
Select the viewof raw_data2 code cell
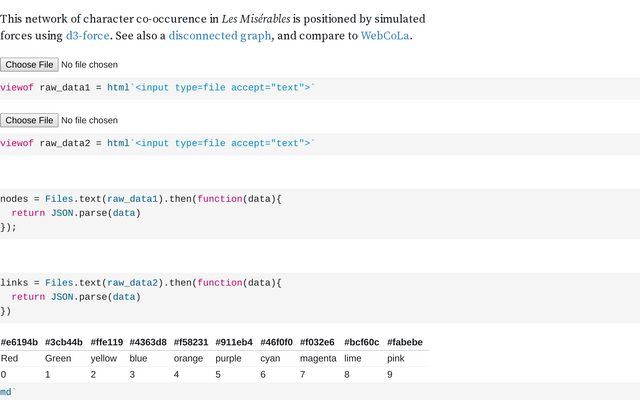point(158,143)
